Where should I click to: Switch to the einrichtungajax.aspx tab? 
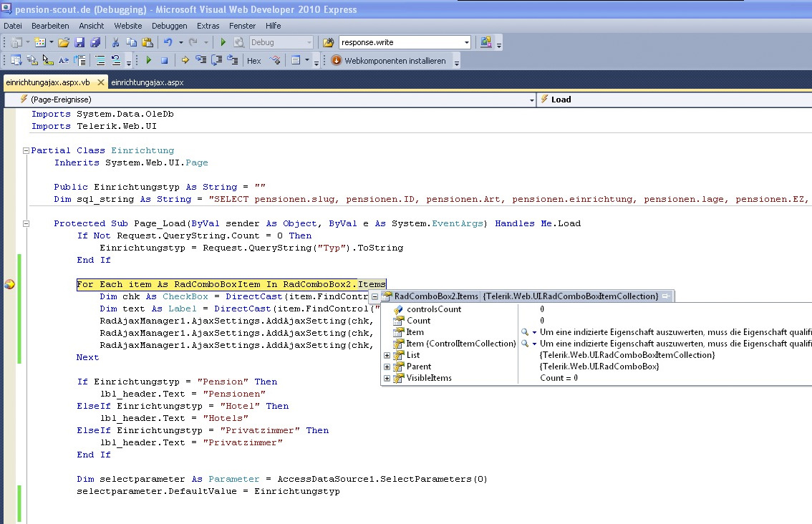coord(148,82)
